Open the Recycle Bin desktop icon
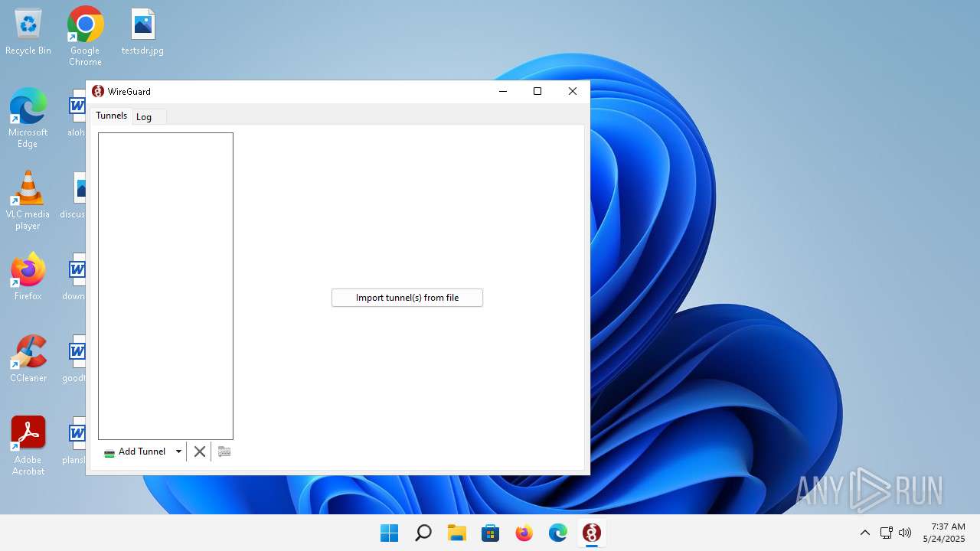This screenshot has width=980, height=551. pos(28,32)
